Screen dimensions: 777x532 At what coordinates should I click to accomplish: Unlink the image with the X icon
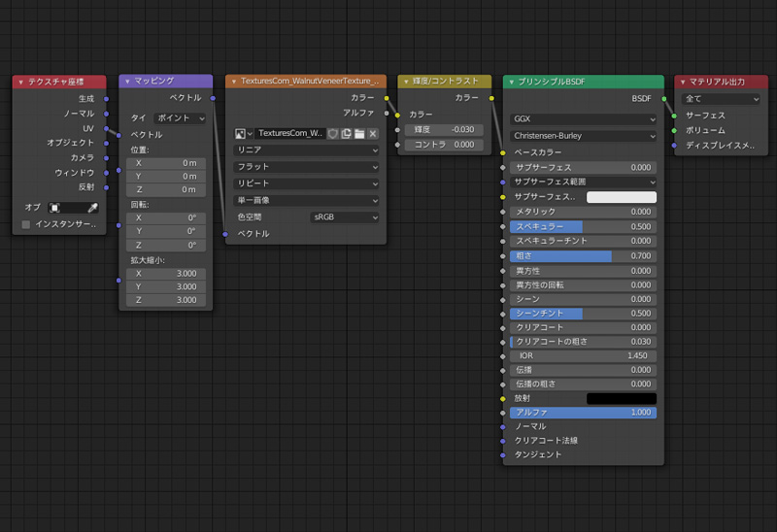point(372,133)
